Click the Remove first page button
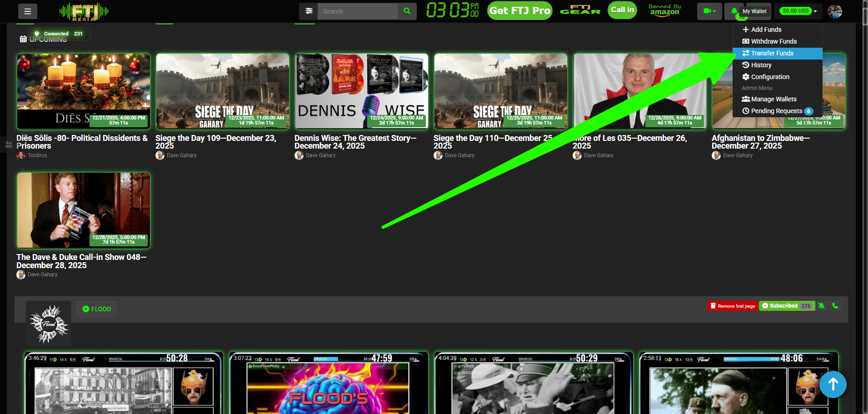The width and height of the screenshot is (868, 414). pos(732,306)
